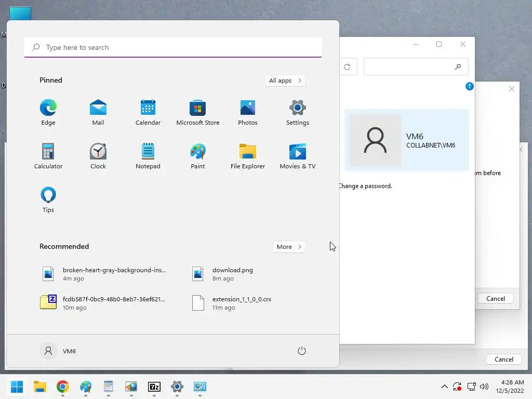Image resolution: width=532 pixels, height=399 pixels.
Task: Switch to Settings gear on the taskbar
Action: click(x=177, y=387)
